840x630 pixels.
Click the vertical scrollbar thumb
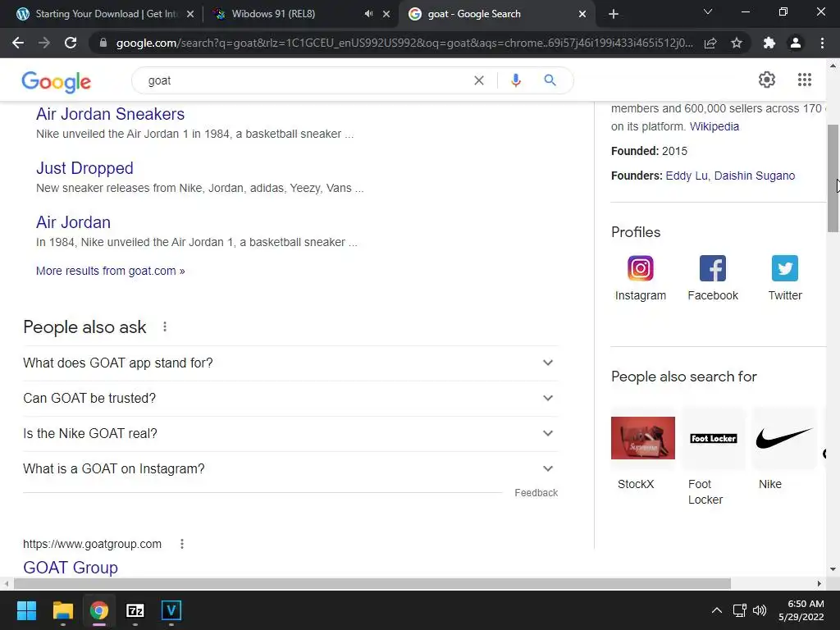click(x=833, y=178)
